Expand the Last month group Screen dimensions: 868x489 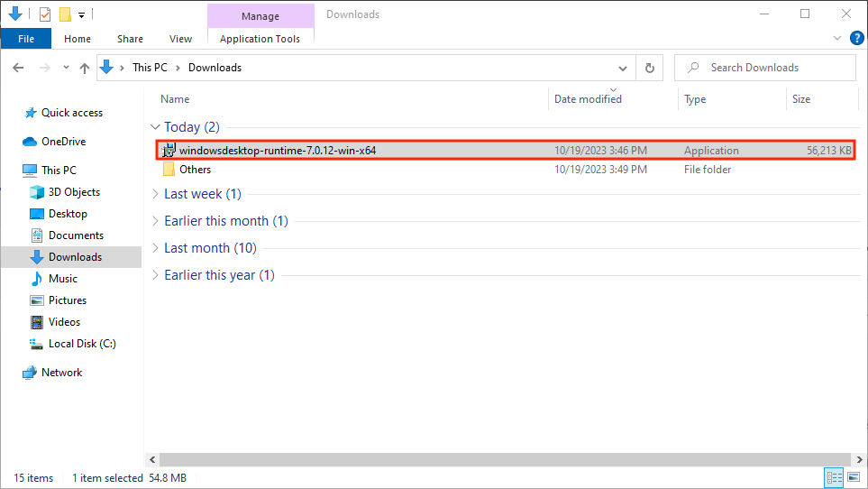coord(155,248)
